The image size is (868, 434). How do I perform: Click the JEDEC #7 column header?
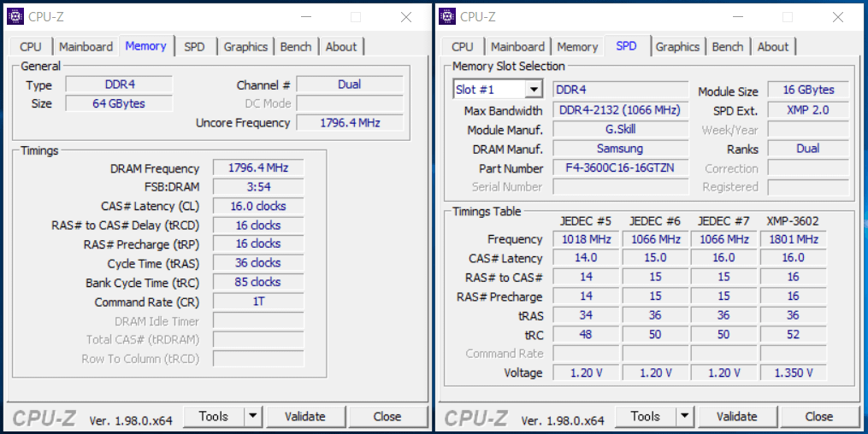tap(723, 221)
